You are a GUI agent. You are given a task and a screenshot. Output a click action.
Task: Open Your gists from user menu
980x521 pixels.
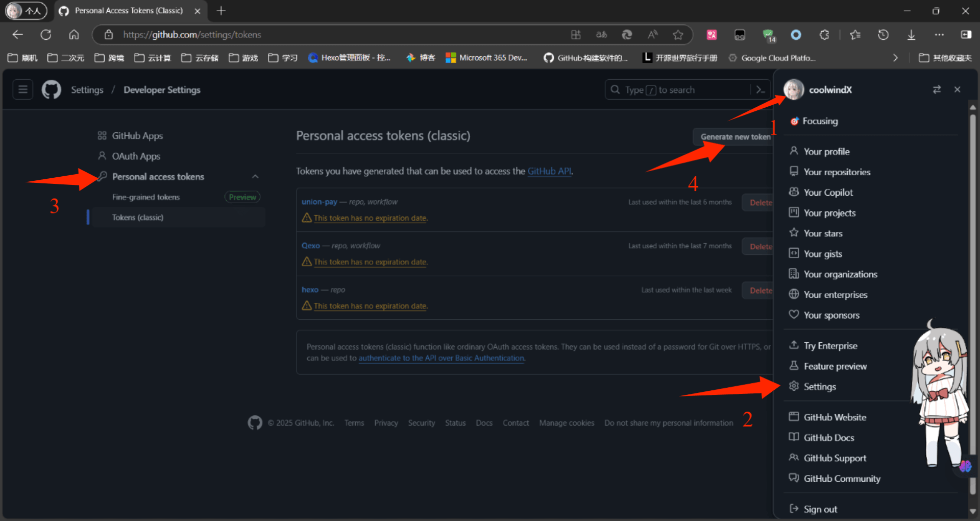823,254
